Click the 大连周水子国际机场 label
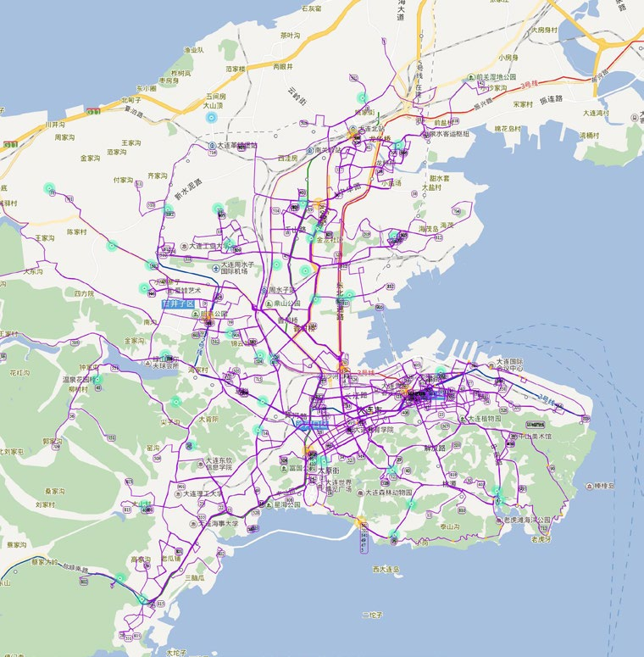Viewport: 644px width, 657px height. (x=237, y=268)
